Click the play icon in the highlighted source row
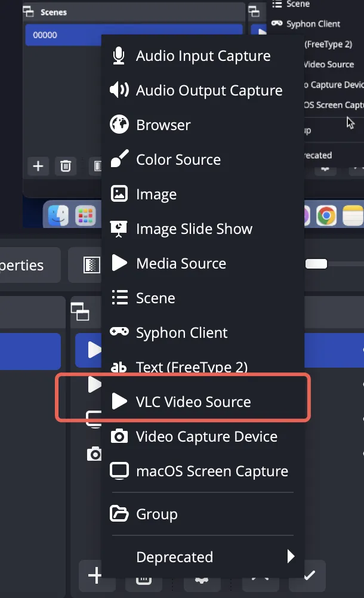The width and height of the screenshot is (364, 598). 94,350
